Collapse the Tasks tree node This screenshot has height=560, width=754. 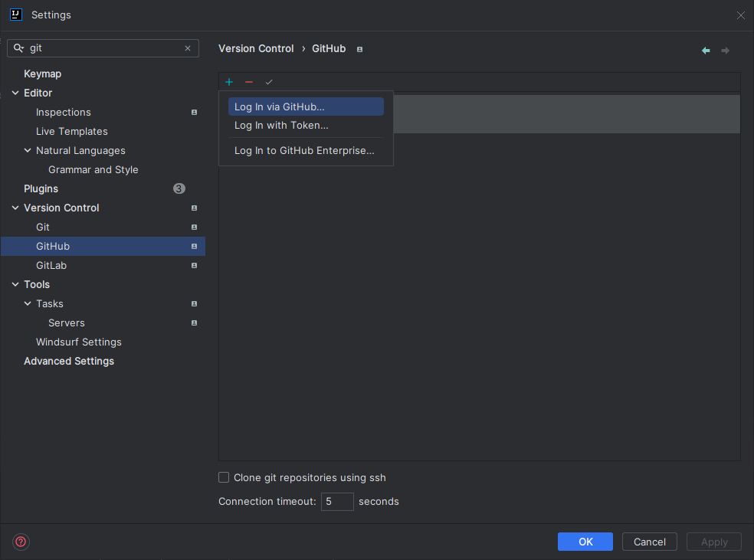coord(28,304)
